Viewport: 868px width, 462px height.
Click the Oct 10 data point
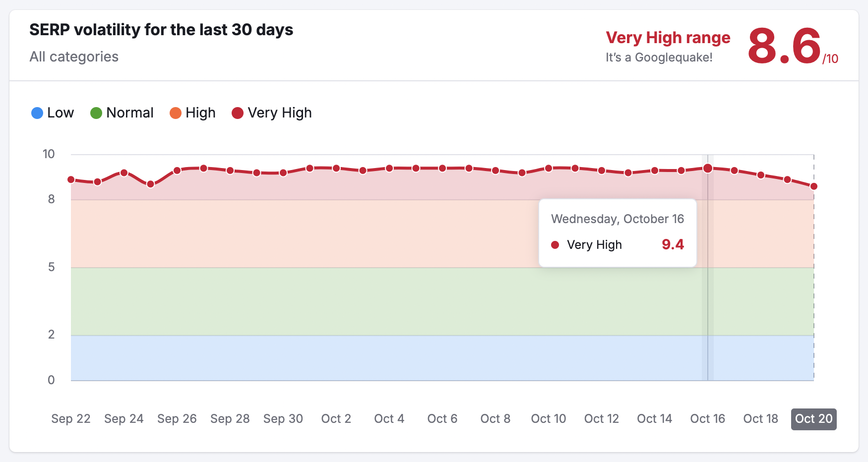point(549,169)
